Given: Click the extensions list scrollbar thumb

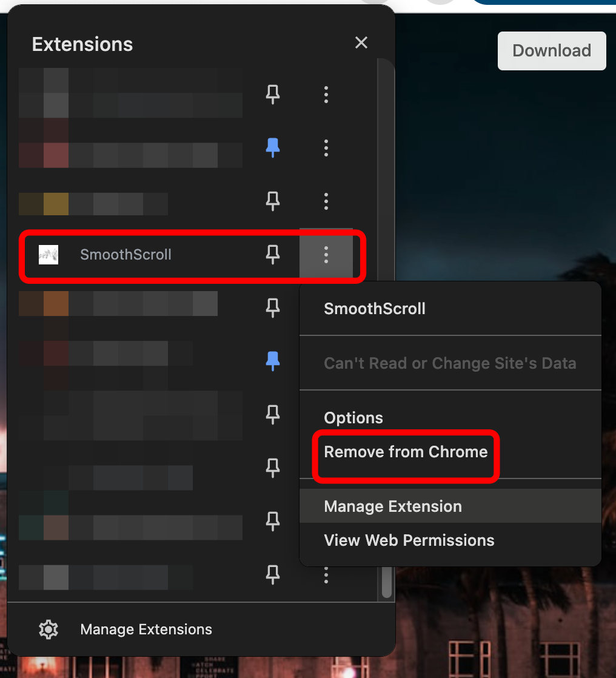Looking at the screenshot, I should [387, 582].
